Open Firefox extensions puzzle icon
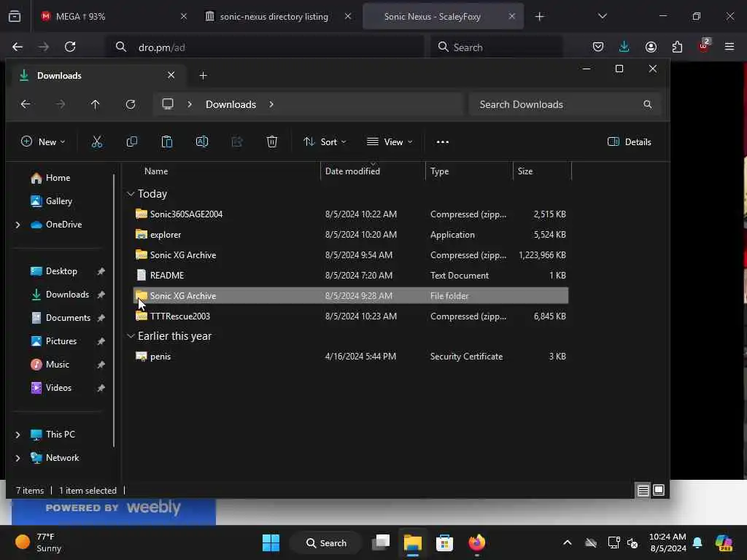 (677, 47)
